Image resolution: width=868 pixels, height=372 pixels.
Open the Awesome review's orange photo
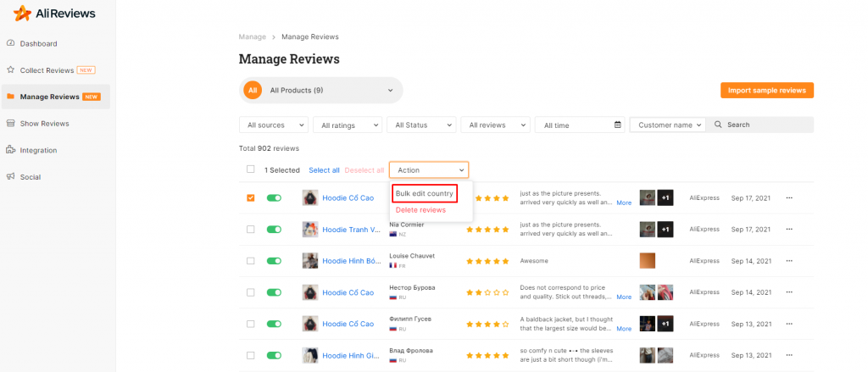click(648, 261)
